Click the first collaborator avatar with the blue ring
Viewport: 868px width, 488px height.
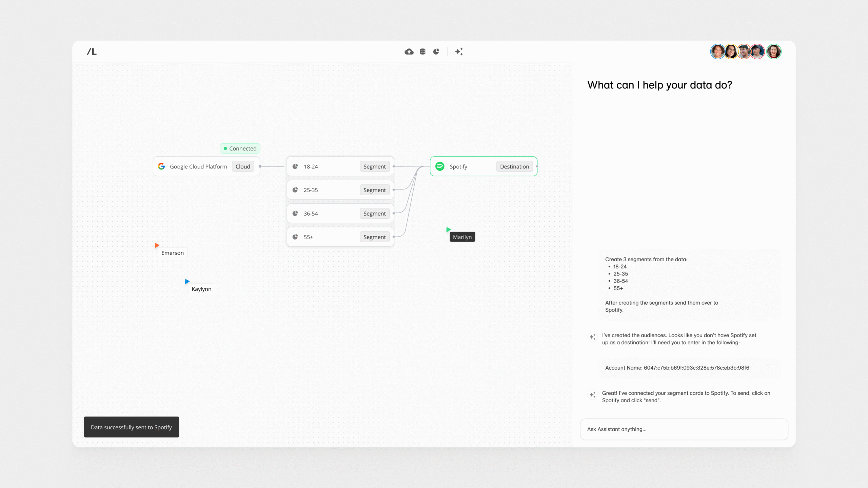[717, 52]
